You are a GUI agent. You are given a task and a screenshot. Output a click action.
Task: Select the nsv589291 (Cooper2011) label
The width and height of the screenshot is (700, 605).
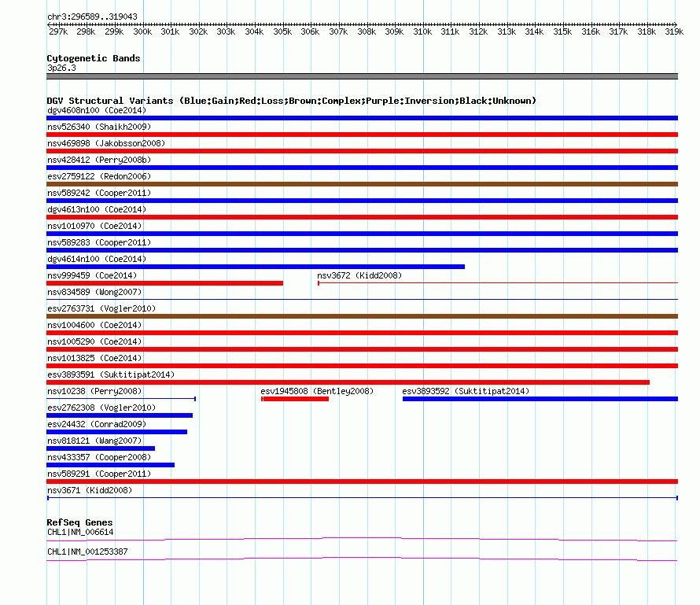click(99, 474)
